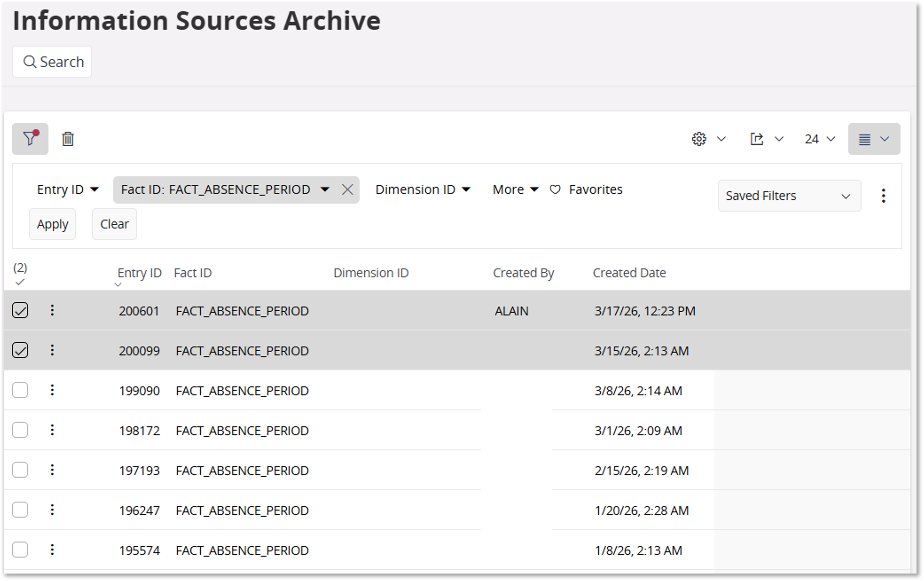This screenshot has width=924, height=581.
Task: Uncheck the checkbox for entry 200601
Action: [20, 310]
